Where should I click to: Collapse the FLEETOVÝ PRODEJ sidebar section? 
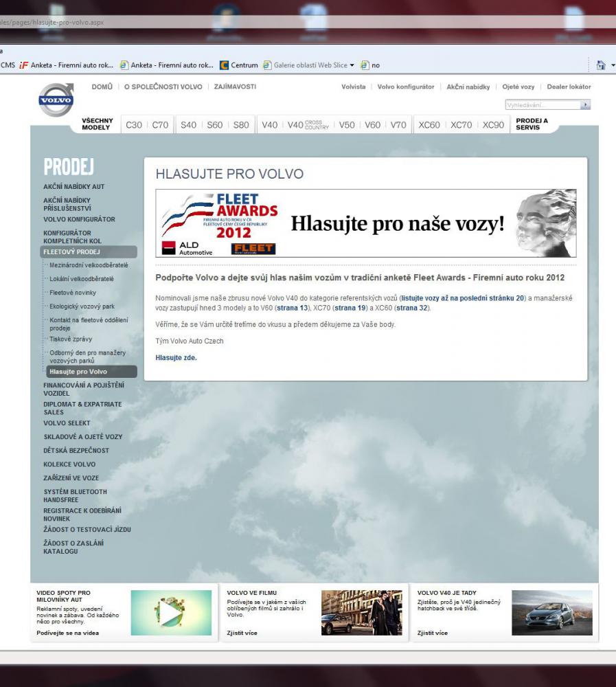(88, 252)
